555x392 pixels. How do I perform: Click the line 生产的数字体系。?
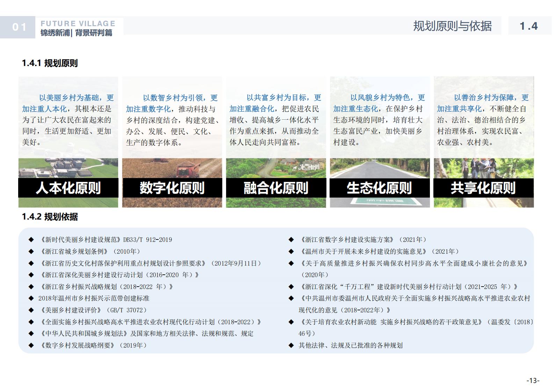click(154, 142)
